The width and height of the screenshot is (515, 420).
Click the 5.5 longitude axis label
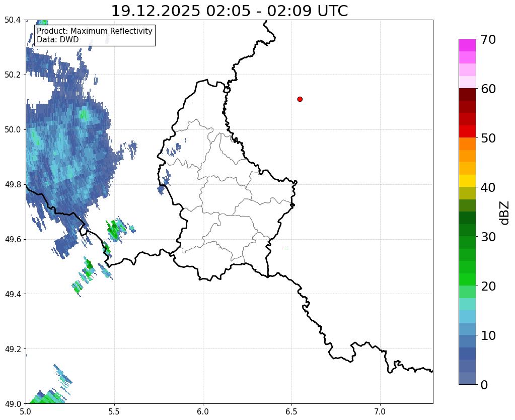click(114, 412)
